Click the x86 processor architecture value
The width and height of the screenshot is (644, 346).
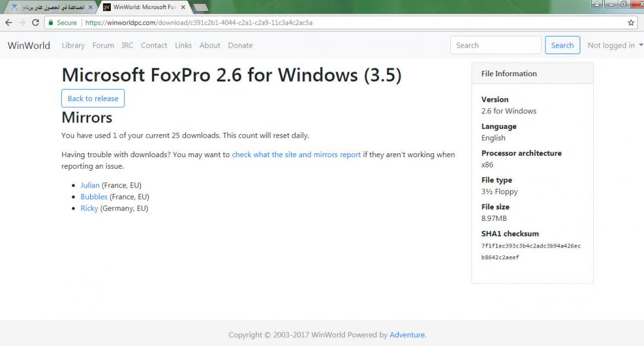[x=487, y=164]
